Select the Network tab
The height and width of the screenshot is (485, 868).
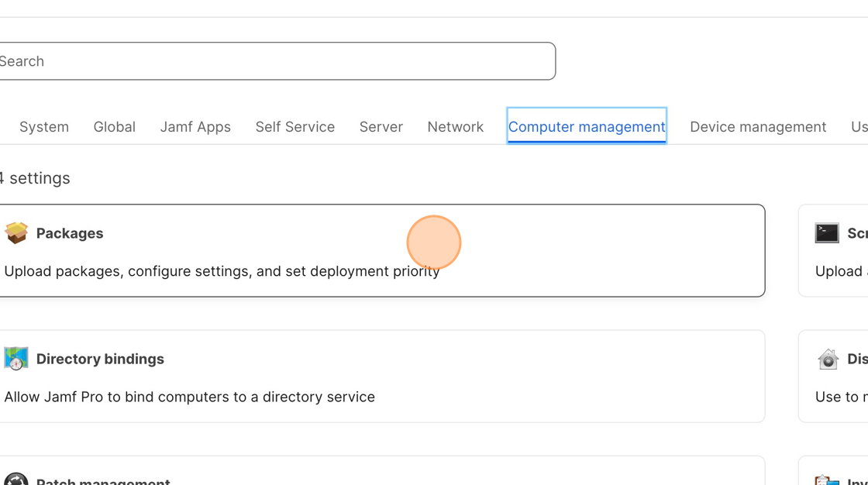(456, 127)
